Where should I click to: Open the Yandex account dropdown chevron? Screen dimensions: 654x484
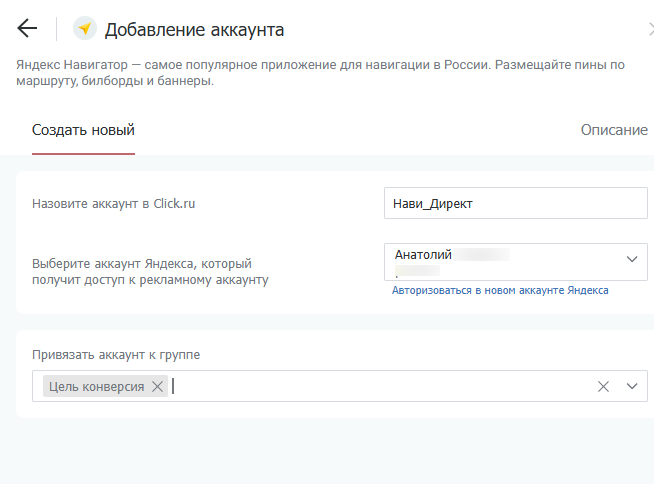(632, 259)
